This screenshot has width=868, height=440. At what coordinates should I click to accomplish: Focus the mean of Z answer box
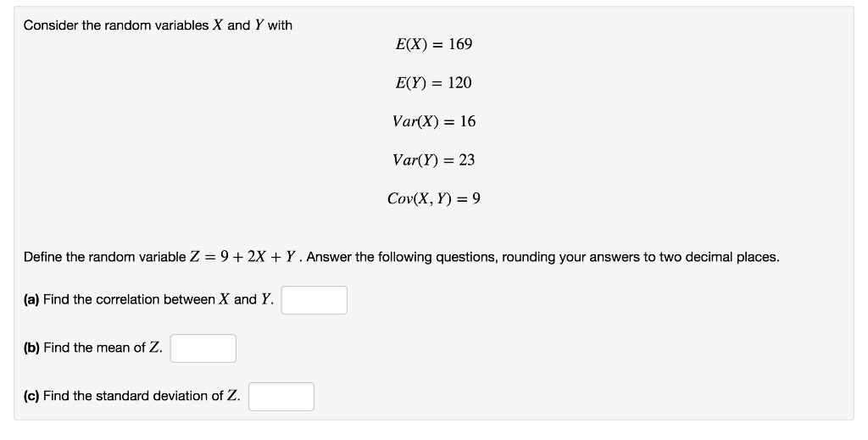pos(203,348)
